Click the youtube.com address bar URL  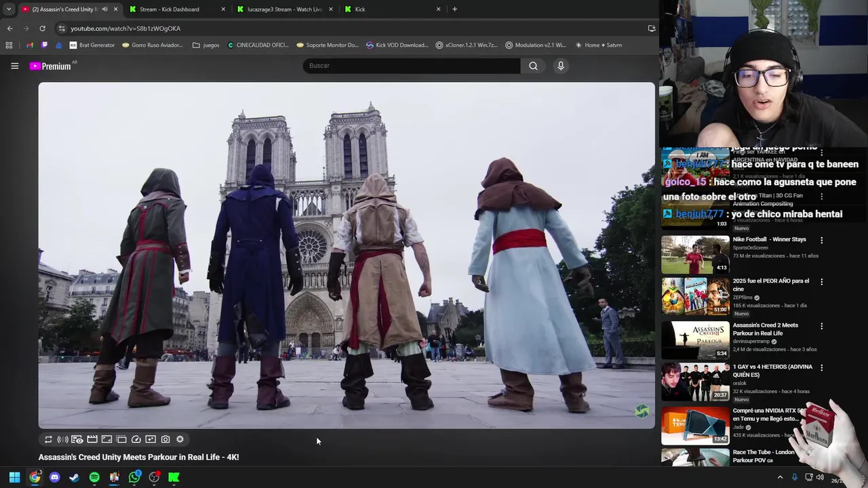click(125, 28)
